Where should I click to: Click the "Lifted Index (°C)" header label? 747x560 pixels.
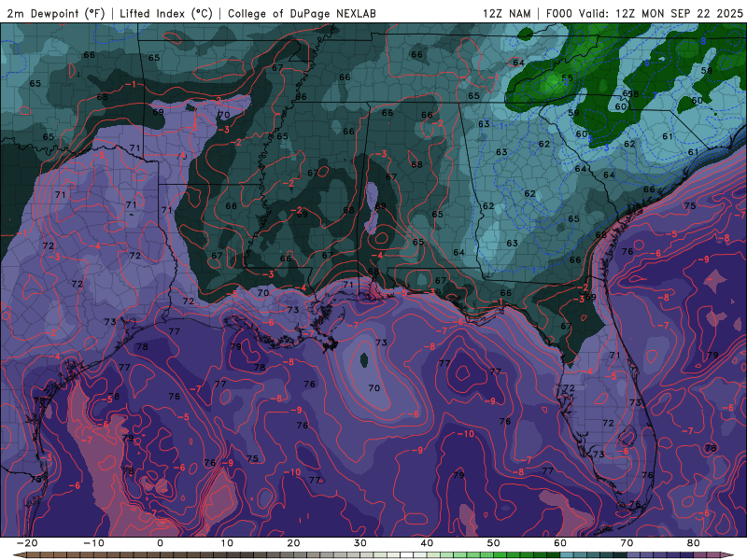pyautogui.click(x=166, y=13)
